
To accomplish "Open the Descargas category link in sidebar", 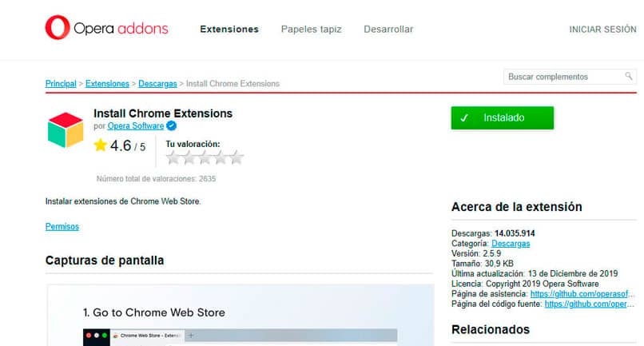I will tap(511, 244).
